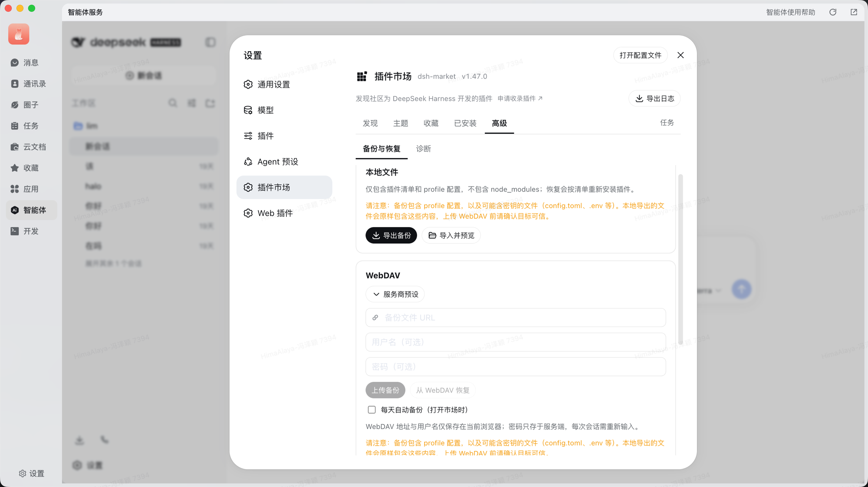Viewport: 868px width, 487px height.
Task: Click the blue send arrow button
Action: 741,289
